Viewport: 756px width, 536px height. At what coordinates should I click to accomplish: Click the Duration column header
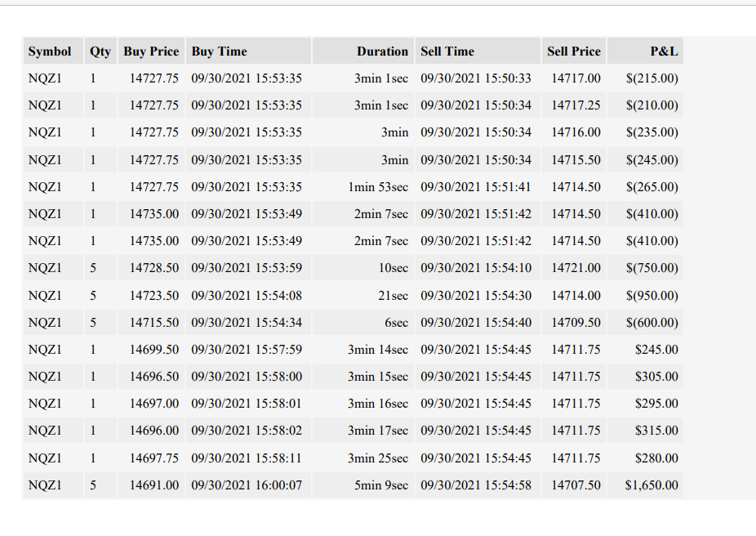(x=363, y=51)
